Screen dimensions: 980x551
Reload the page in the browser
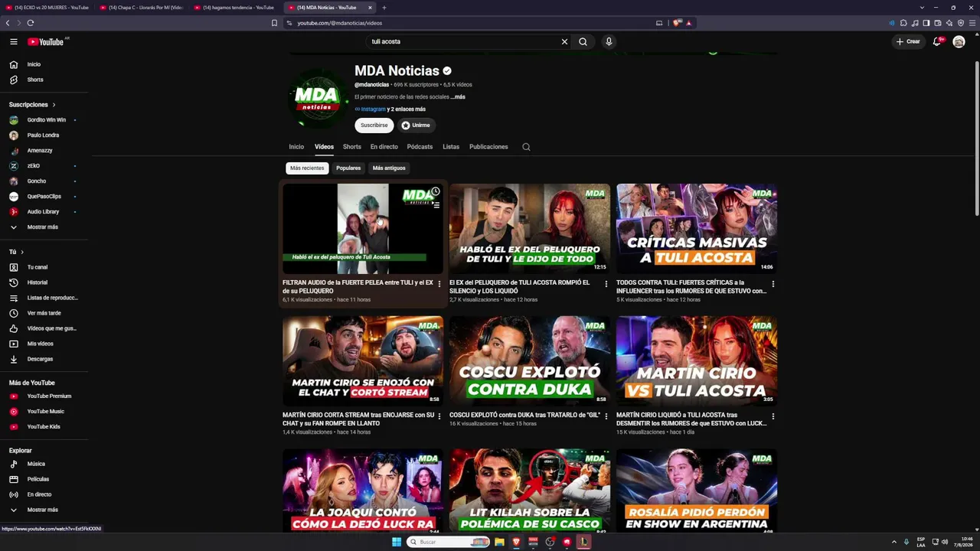pos(31,23)
